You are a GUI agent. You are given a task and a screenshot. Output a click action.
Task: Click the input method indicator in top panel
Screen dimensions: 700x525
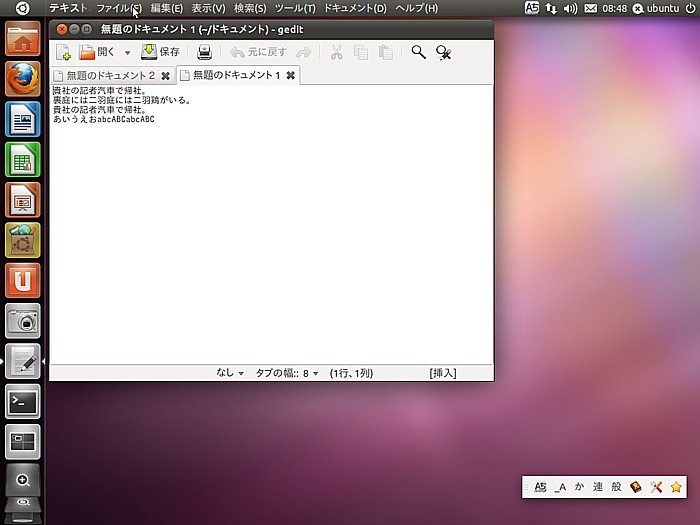[531, 8]
